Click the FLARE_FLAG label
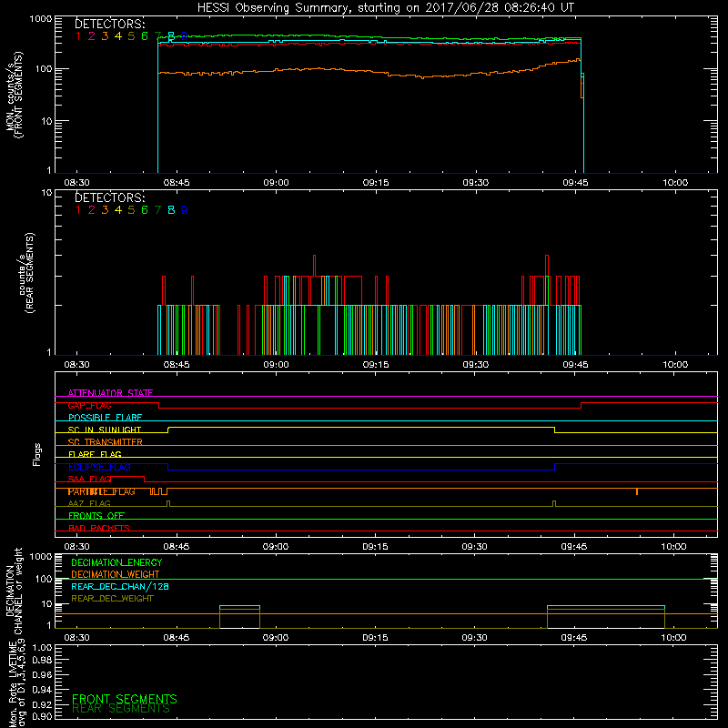 95,454
